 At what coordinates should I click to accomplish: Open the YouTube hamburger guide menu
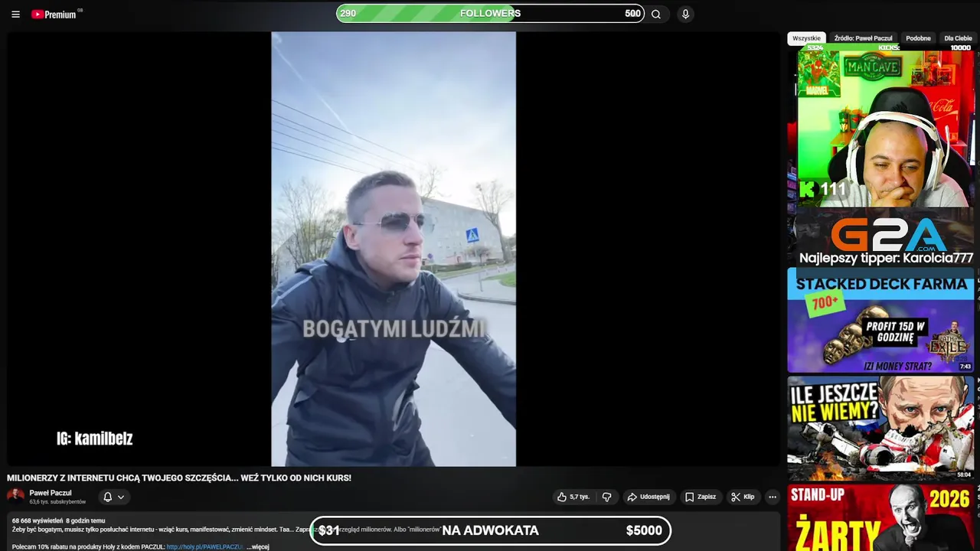[15, 15]
